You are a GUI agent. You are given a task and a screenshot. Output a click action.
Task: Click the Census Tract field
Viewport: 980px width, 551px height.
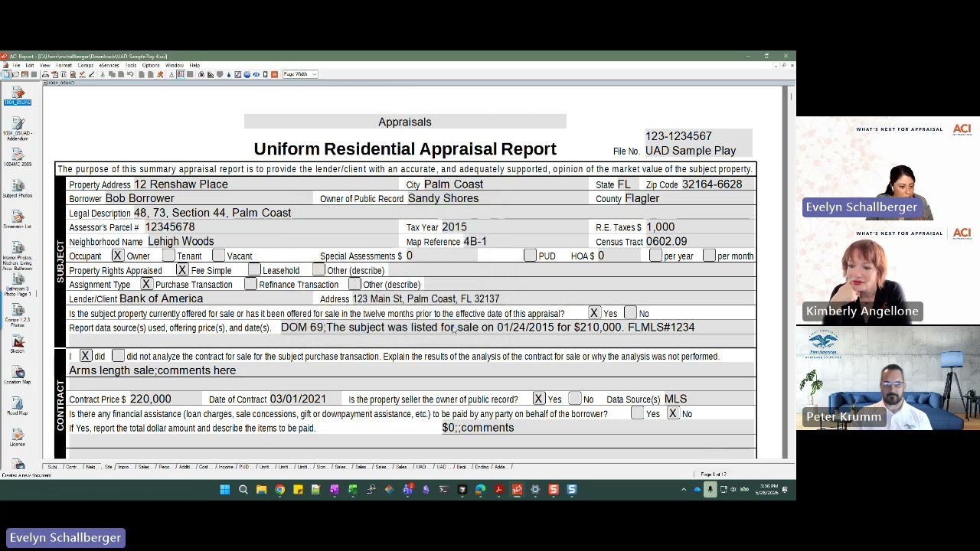[699, 241]
